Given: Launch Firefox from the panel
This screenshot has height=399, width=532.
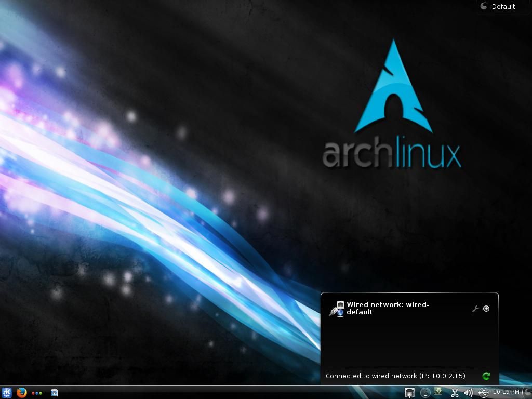Looking at the screenshot, I should 22,393.
